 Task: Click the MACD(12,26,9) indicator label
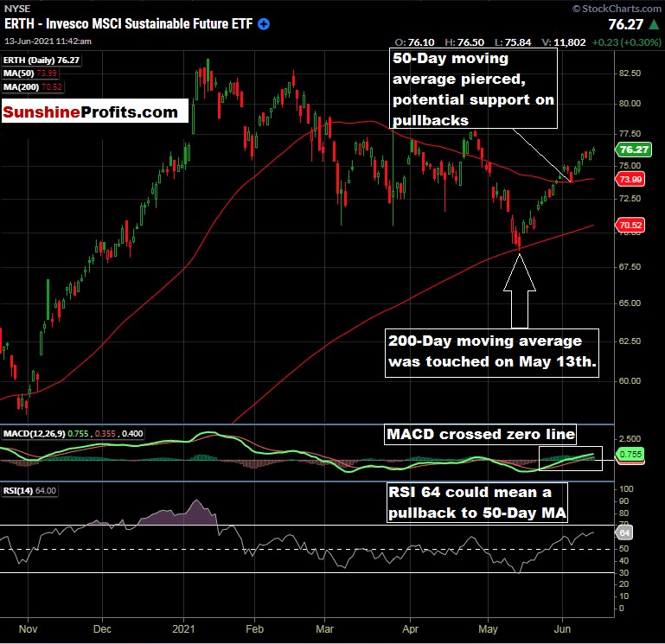click(73, 434)
